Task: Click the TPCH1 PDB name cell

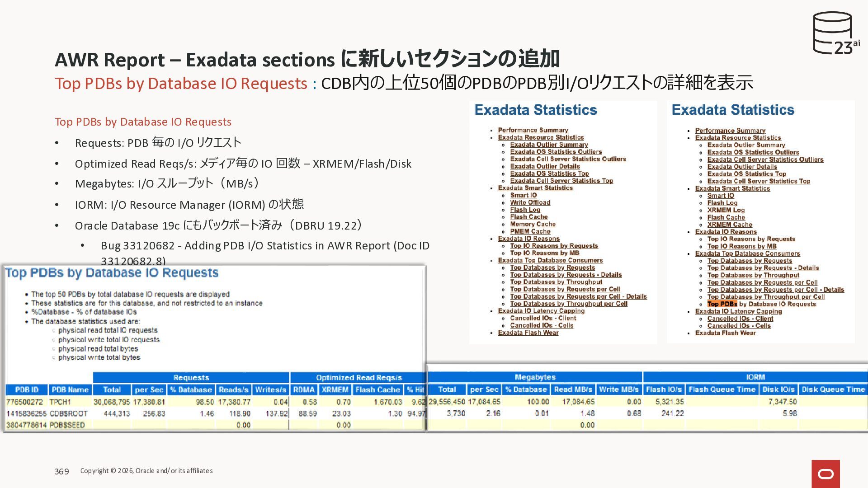Action: point(60,402)
